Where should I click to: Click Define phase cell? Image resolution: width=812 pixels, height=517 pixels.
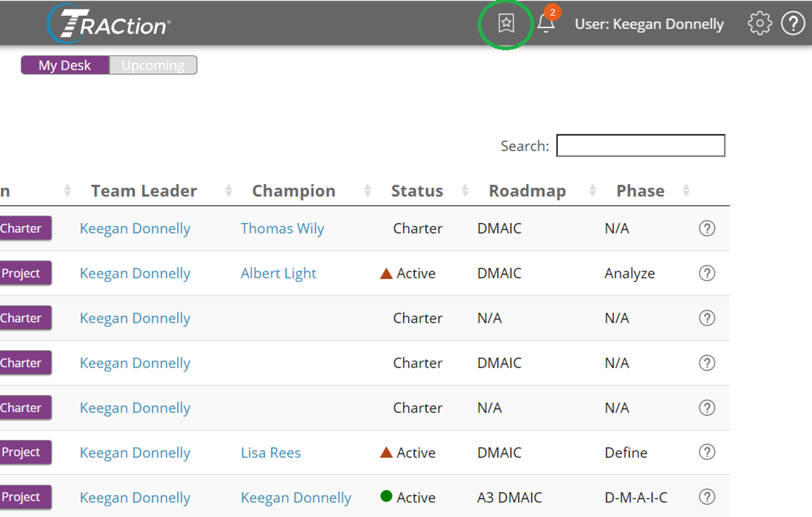pyautogui.click(x=626, y=452)
